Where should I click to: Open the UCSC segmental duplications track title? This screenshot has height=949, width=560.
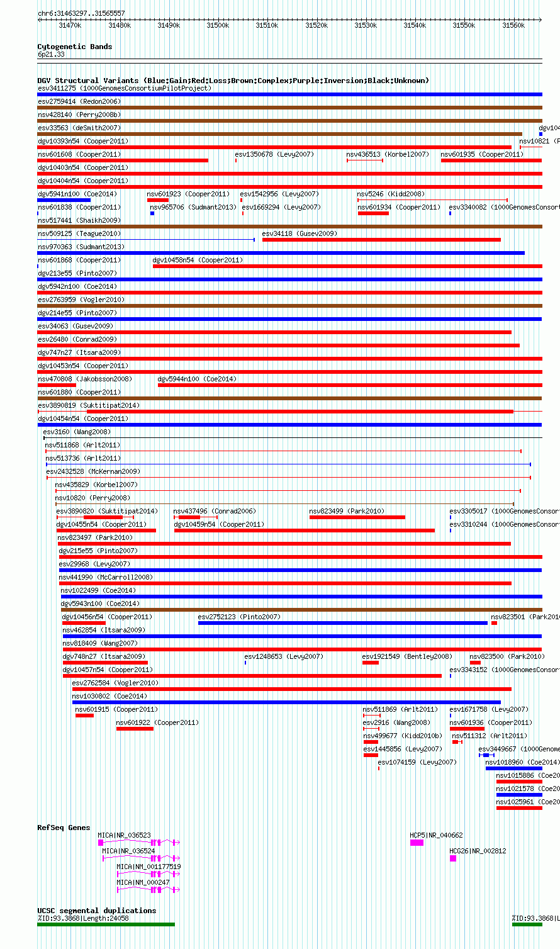pos(97,911)
